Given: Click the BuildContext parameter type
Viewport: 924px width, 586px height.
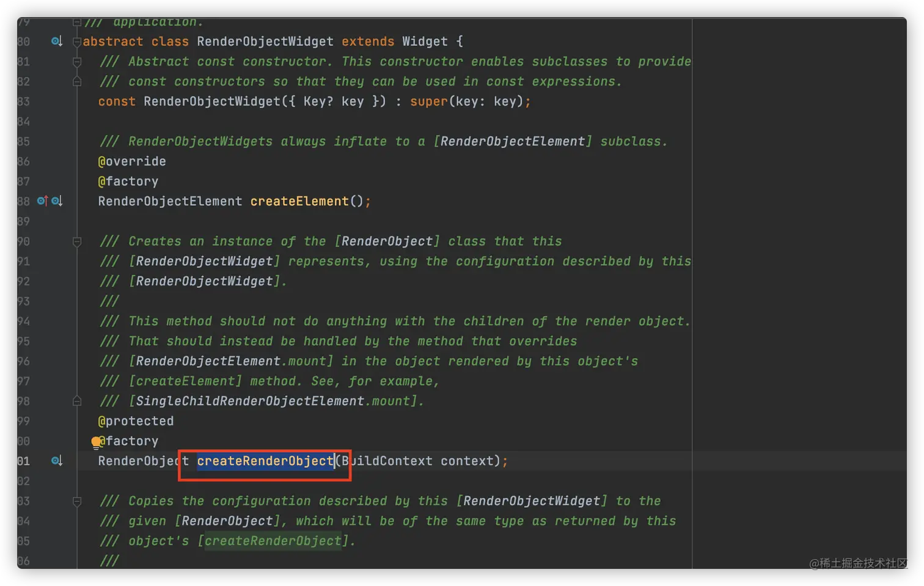Looking at the screenshot, I should pos(387,461).
